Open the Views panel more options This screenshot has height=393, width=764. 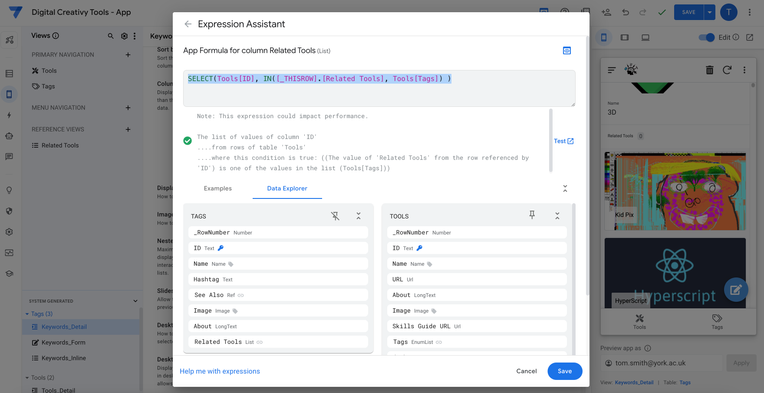pyautogui.click(x=134, y=36)
